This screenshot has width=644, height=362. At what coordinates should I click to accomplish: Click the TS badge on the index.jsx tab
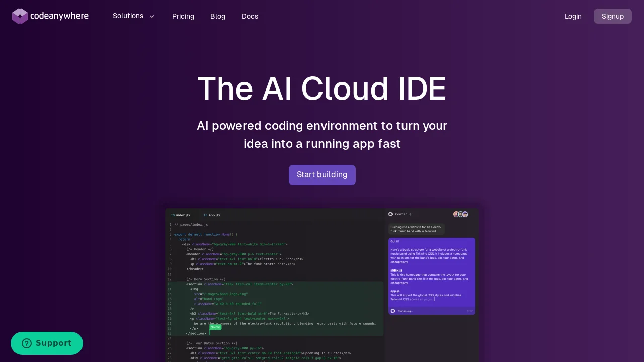[x=173, y=215]
